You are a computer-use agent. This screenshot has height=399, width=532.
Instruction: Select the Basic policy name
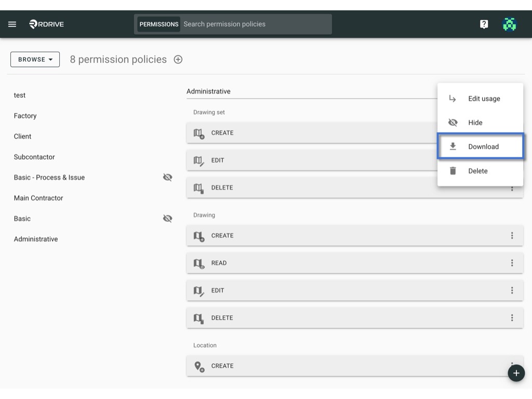[22, 219]
